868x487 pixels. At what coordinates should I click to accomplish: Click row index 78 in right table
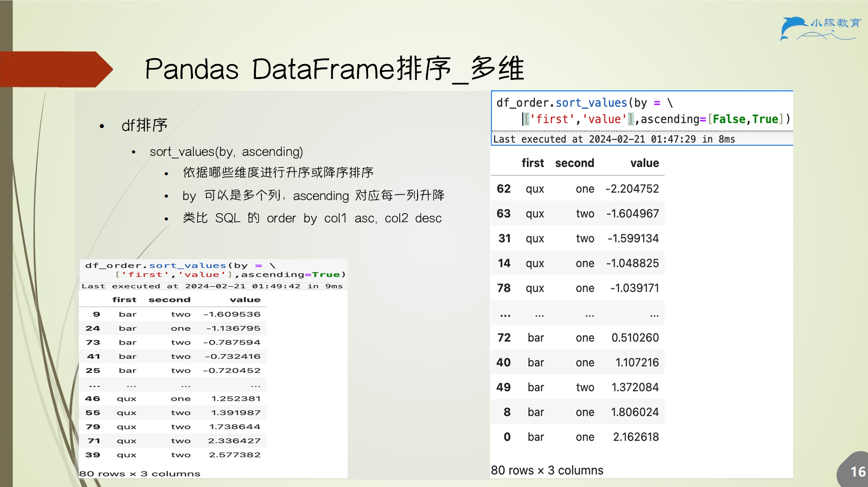(503, 288)
